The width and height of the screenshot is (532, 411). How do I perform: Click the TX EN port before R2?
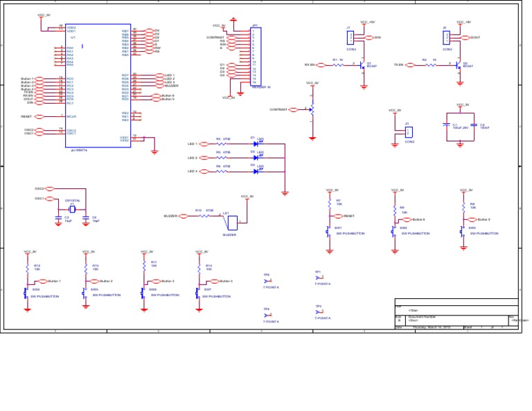point(410,65)
